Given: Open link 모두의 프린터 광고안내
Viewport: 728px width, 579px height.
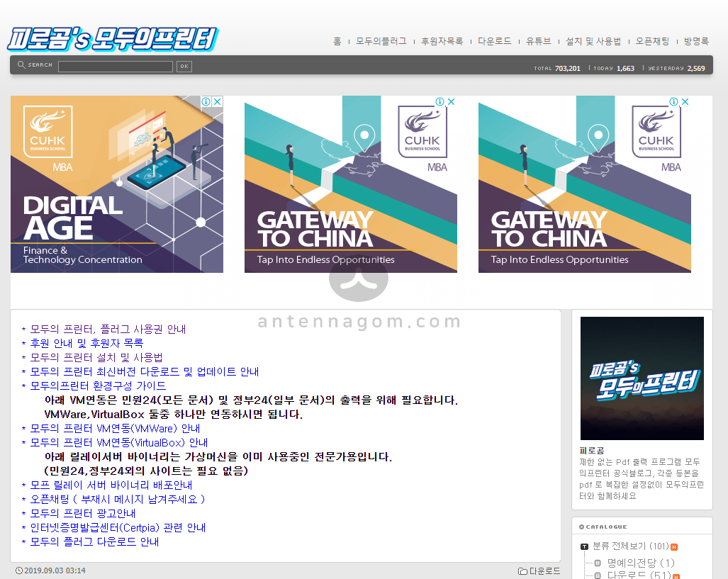Looking at the screenshot, I should tap(83, 513).
